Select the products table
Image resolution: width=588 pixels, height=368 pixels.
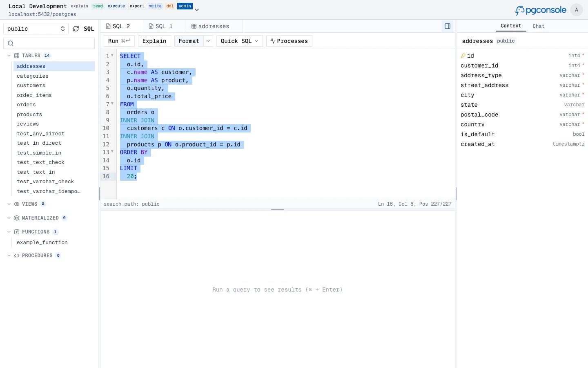54,114
